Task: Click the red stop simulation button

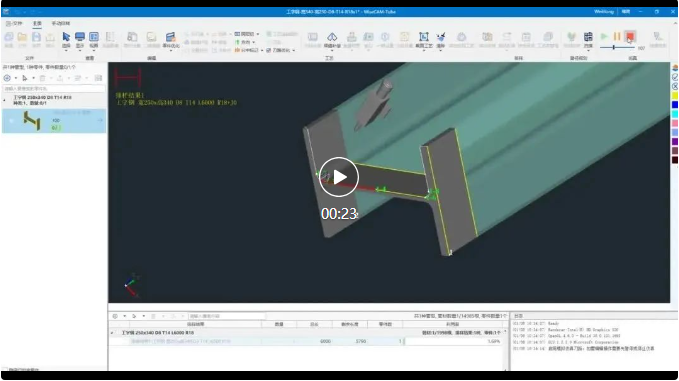Action: coord(630,36)
